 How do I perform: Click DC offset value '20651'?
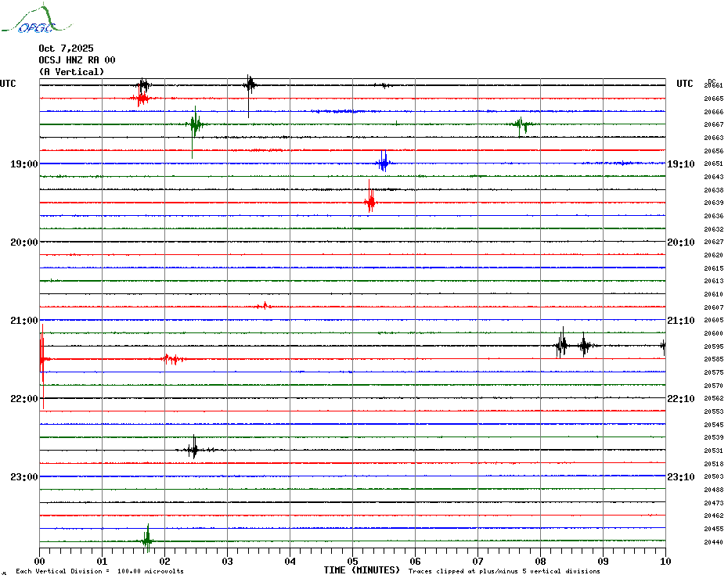tap(714, 163)
